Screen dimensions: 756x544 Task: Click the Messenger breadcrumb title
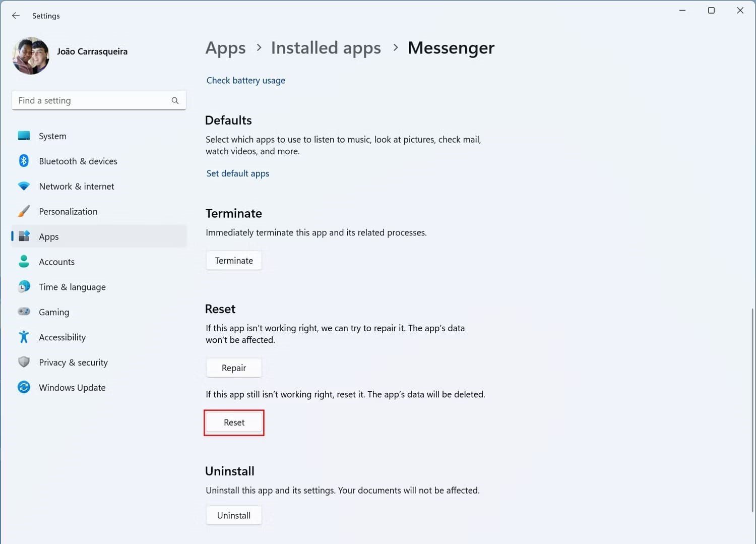click(451, 48)
